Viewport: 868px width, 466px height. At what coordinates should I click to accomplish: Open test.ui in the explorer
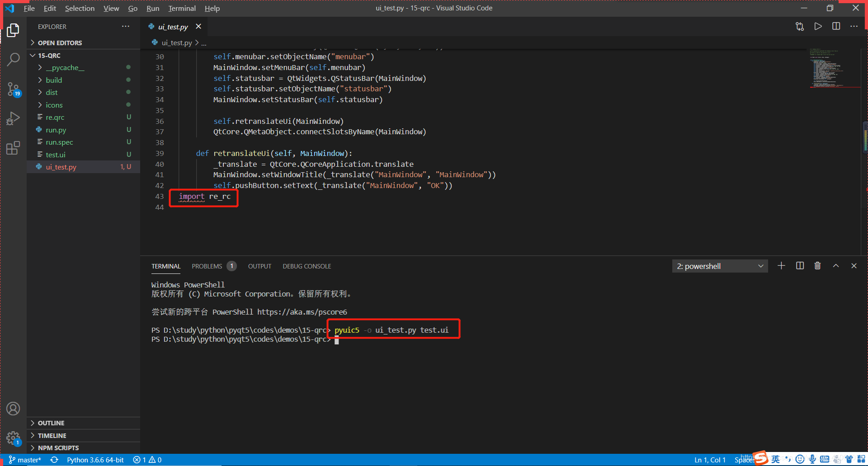pos(84,155)
